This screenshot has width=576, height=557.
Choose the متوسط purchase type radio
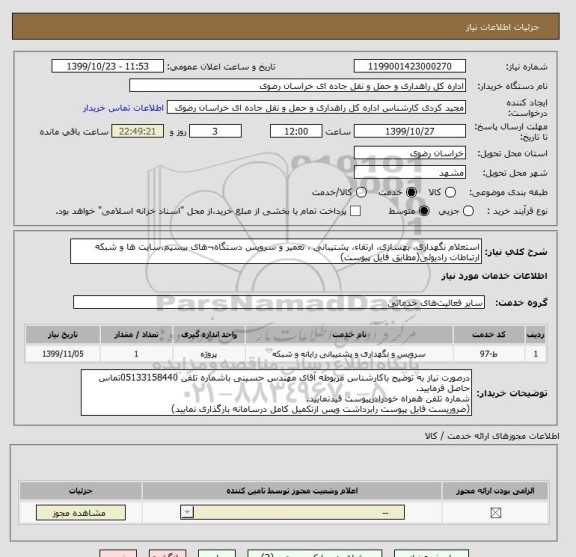click(424, 211)
